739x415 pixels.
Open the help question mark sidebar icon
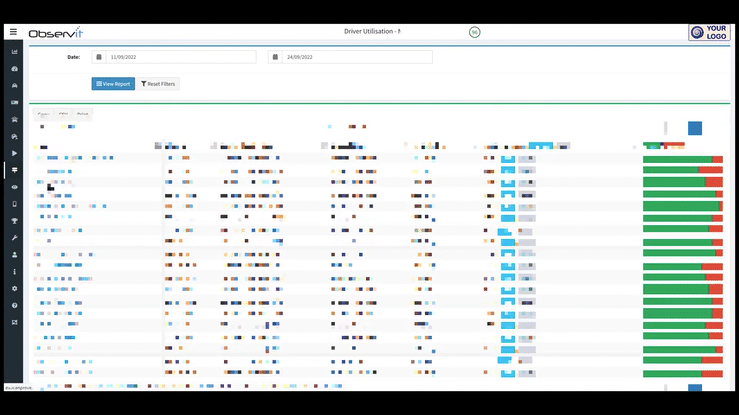tap(15, 305)
